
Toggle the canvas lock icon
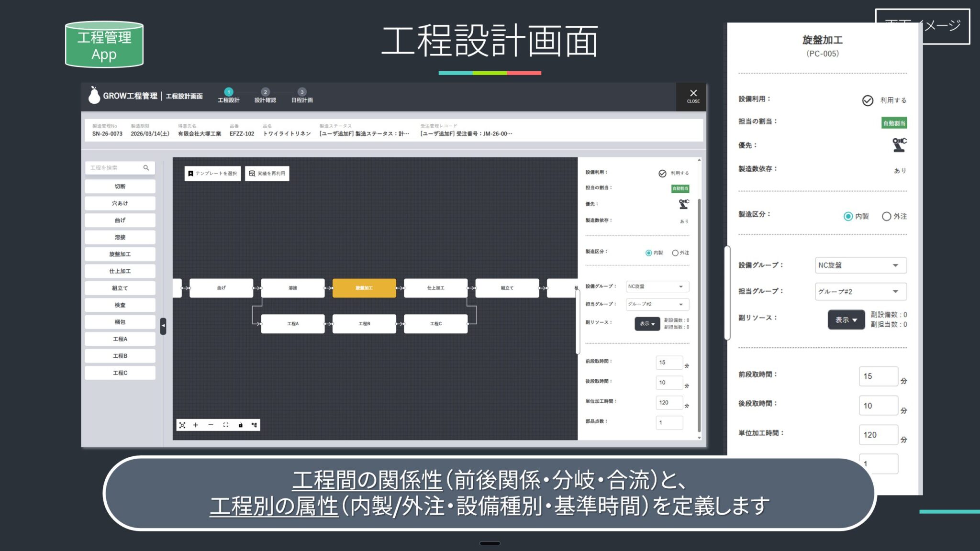[x=240, y=425]
